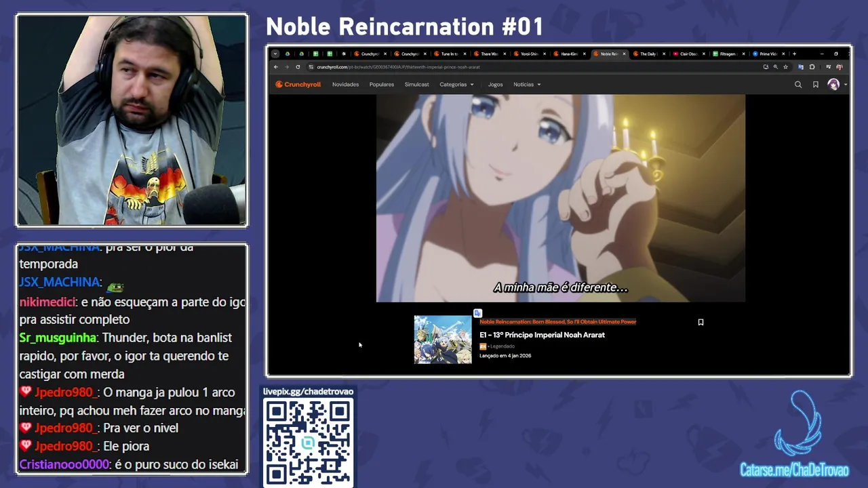Restore down the browser window
This screenshot has width=868, height=488.
click(836, 54)
